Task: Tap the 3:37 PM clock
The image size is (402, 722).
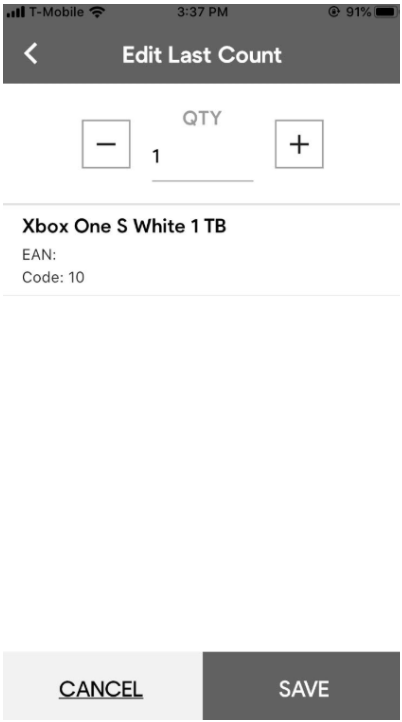Action: [203, 12]
